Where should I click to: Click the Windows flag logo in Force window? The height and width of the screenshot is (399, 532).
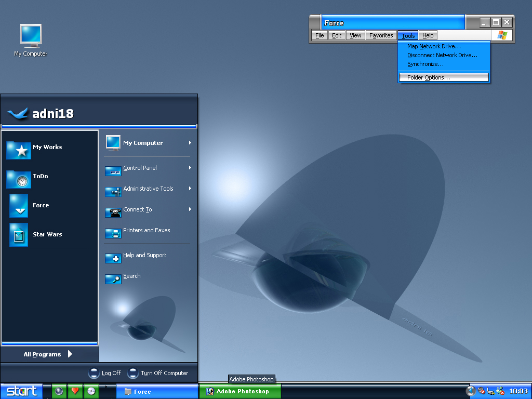click(x=502, y=35)
